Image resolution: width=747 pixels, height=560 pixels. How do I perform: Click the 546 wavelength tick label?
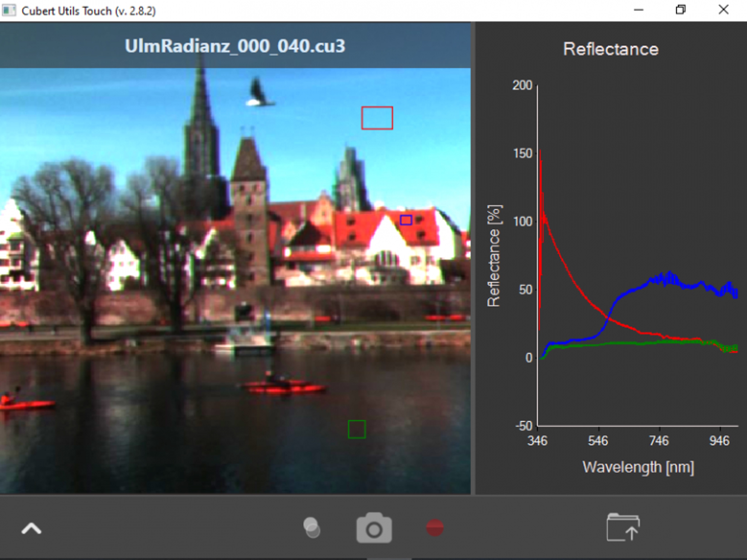click(598, 441)
